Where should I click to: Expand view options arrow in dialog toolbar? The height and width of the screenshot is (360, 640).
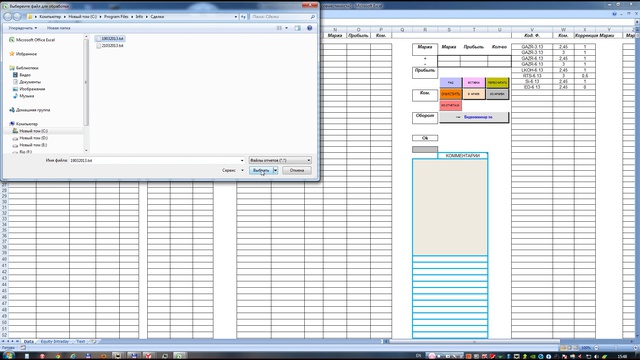tap(286, 28)
